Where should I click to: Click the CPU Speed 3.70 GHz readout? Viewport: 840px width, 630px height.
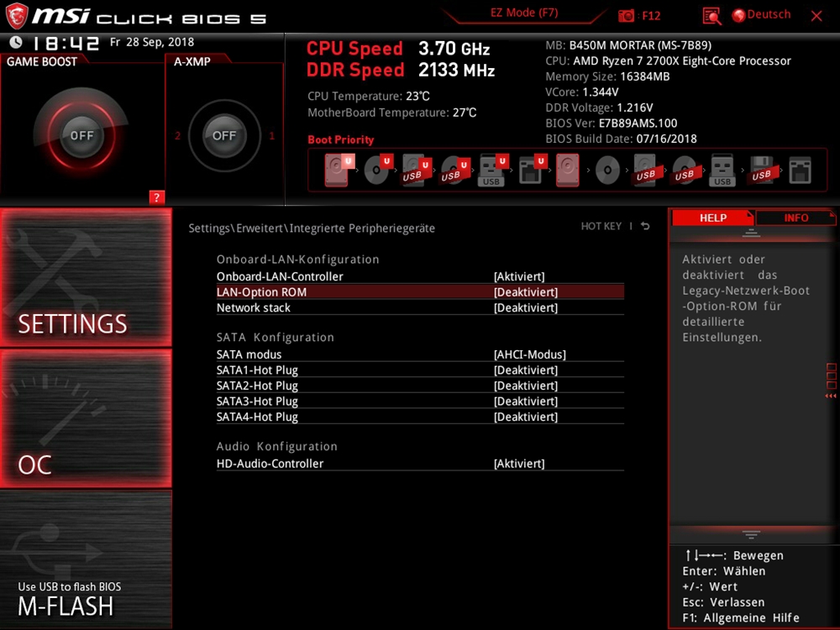click(398, 49)
